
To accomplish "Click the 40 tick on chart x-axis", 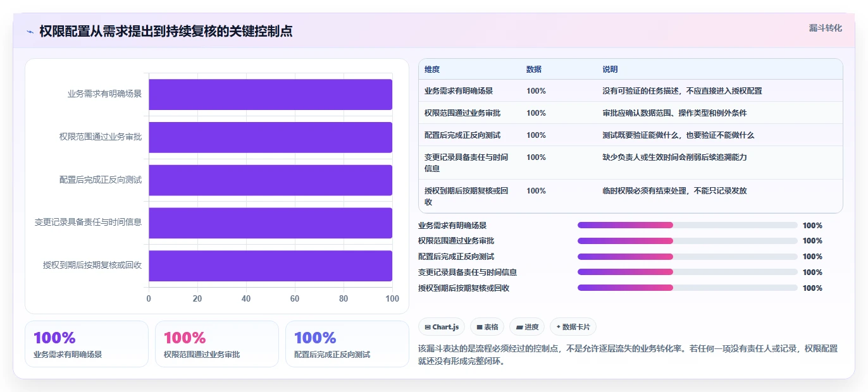I will point(246,298).
